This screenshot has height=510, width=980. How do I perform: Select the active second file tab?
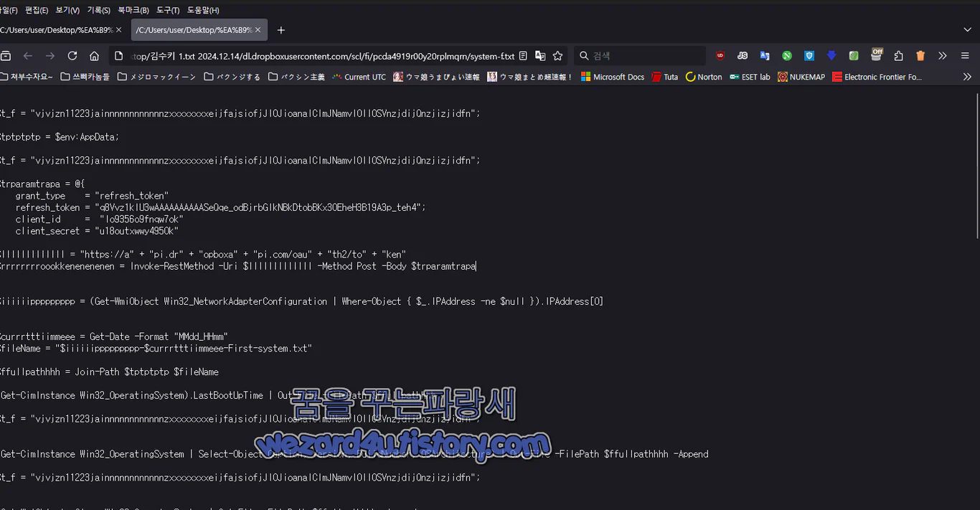[x=192, y=30]
